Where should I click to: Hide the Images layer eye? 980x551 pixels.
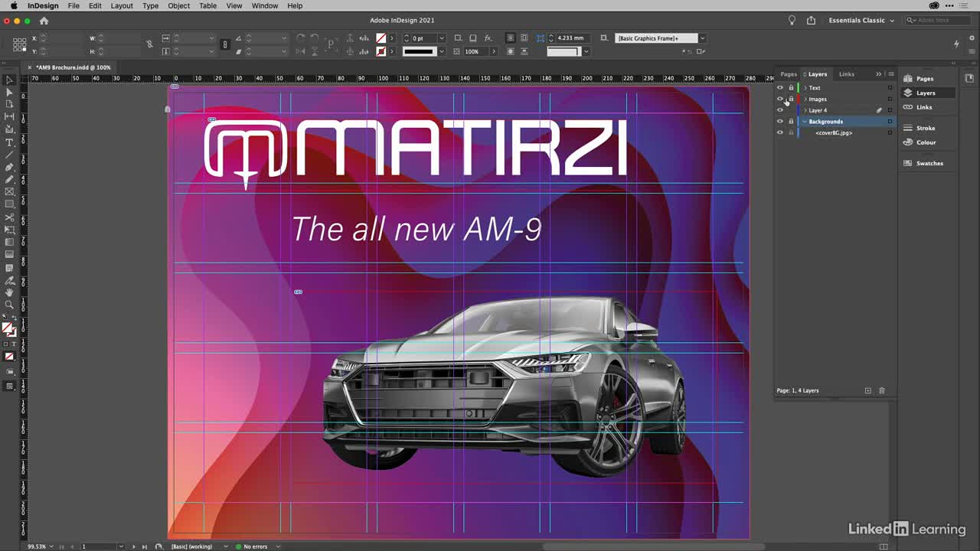pos(780,99)
